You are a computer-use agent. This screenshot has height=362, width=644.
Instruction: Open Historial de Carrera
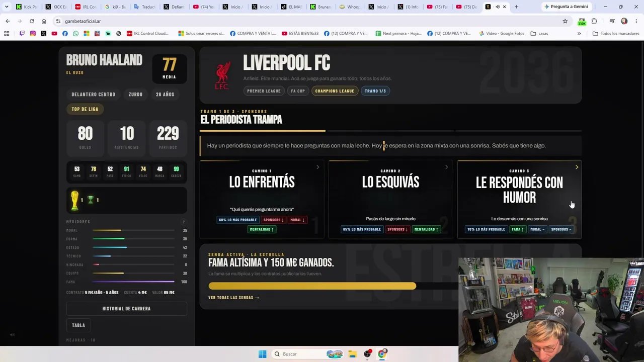(x=126, y=309)
